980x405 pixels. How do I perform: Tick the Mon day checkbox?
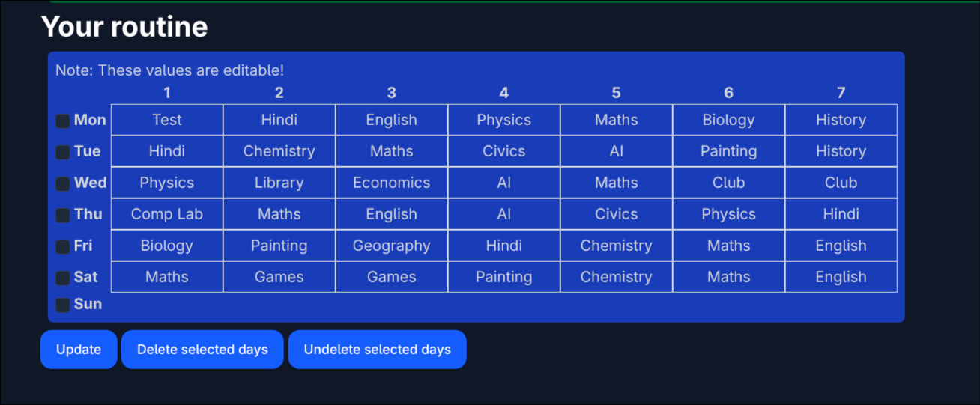click(x=63, y=121)
